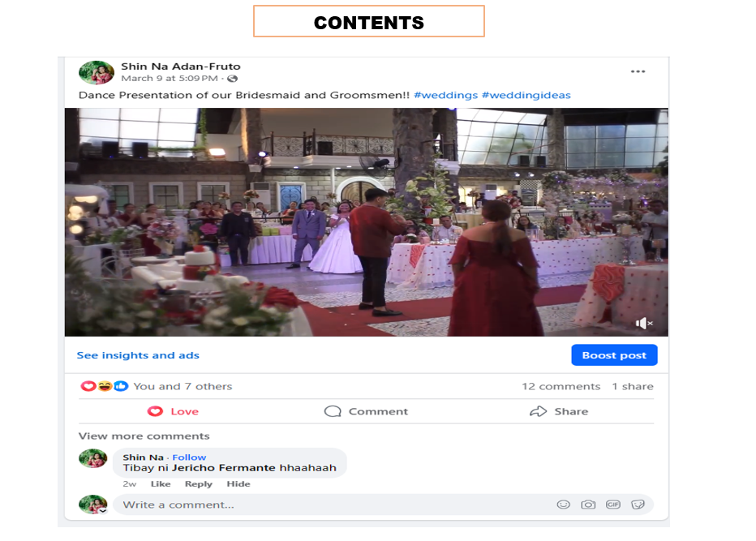Open the #weddings hashtag
The height and width of the screenshot is (541, 756).
pos(446,95)
